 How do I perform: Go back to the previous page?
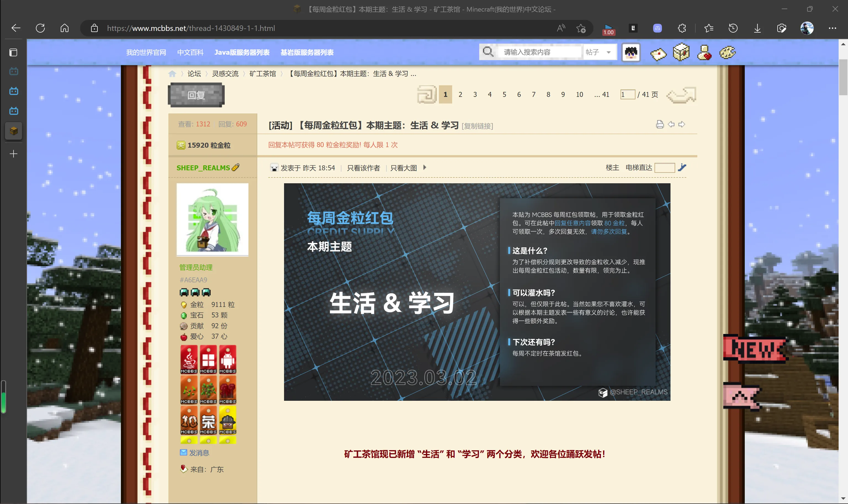click(16, 28)
